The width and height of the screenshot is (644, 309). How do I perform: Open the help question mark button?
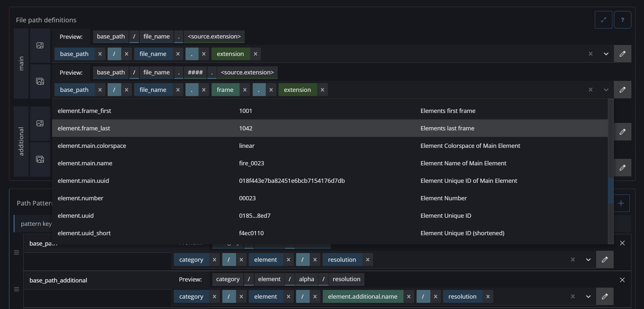(x=622, y=20)
